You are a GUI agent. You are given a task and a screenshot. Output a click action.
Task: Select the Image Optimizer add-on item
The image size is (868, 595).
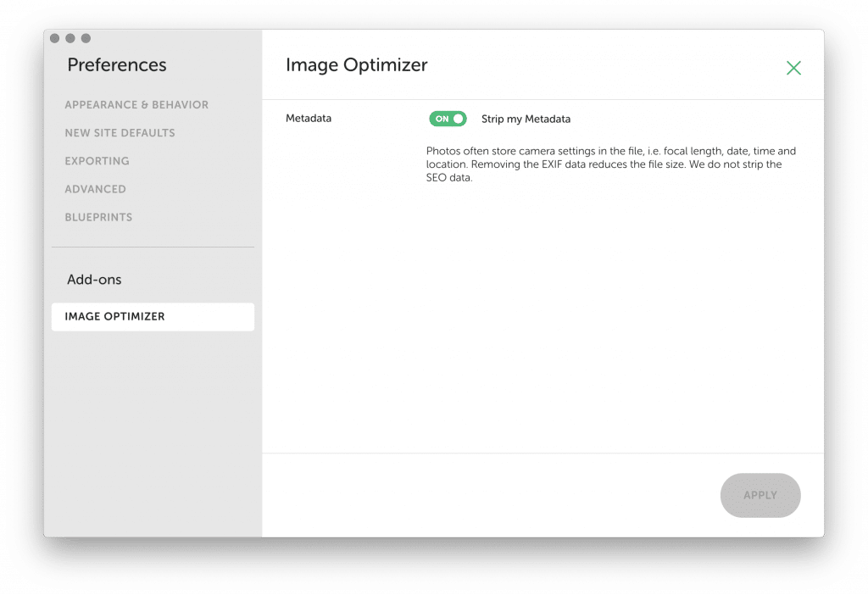click(x=153, y=317)
